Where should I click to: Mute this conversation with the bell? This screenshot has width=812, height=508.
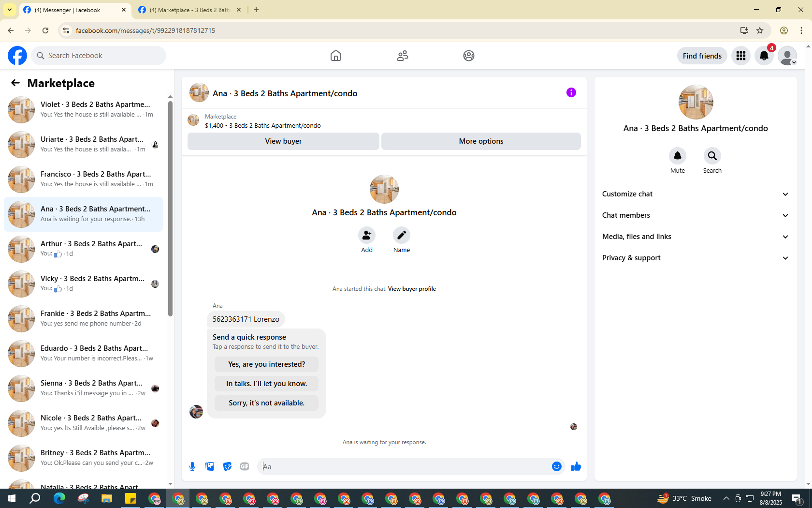coord(678,156)
